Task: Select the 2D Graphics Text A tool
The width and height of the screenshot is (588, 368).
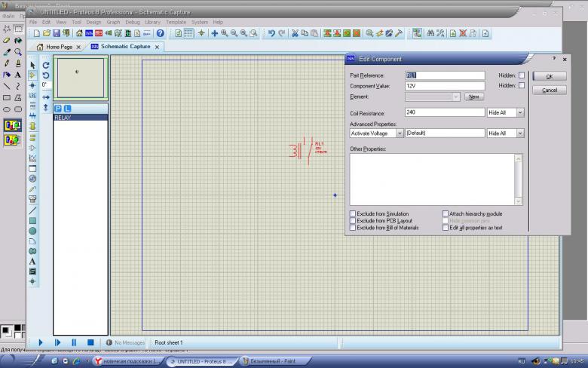Action: click(x=32, y=262)
